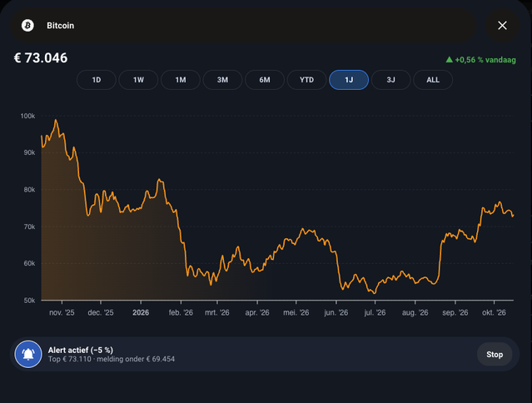This screenshot has width=532, height=403.
Task: Click the feb. '26 x-axis label
Action: click(x=181, y=312)
